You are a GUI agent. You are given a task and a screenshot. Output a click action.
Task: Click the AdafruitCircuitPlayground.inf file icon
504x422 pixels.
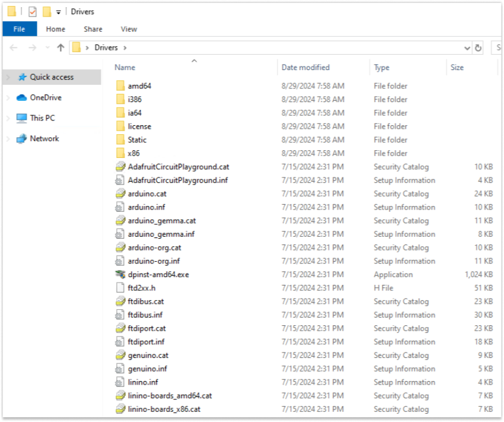(x=120, y=180)
